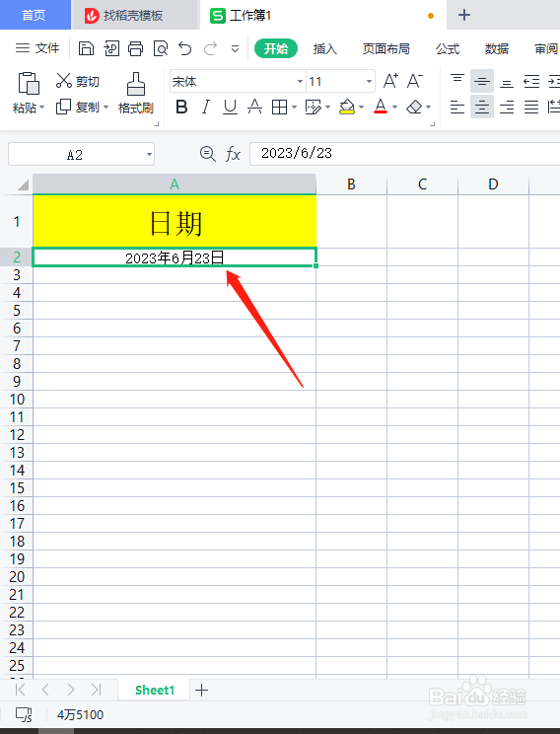Apply red font color A
This screenshot has height=734, width=560.
(x=381, y=107)
